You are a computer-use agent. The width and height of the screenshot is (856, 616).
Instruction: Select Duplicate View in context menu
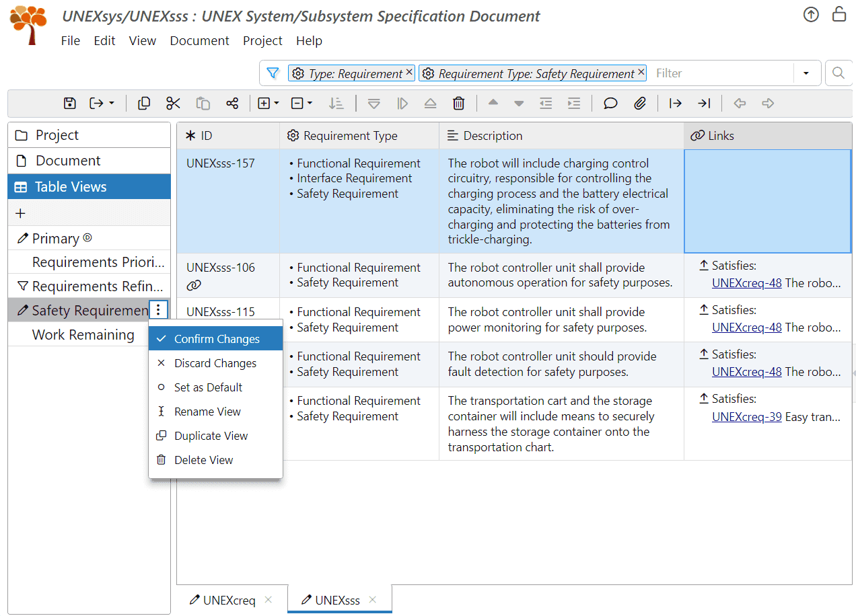click(215, 436)
